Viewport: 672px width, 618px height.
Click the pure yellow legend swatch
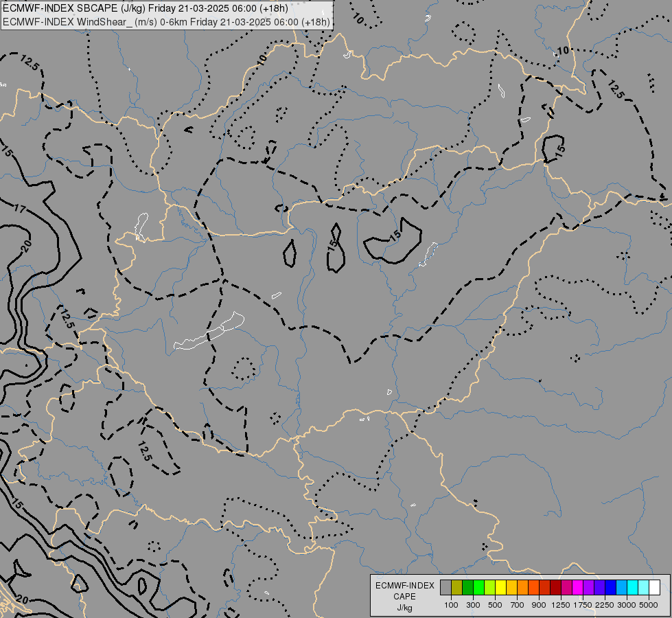click(x=500, y=587)
